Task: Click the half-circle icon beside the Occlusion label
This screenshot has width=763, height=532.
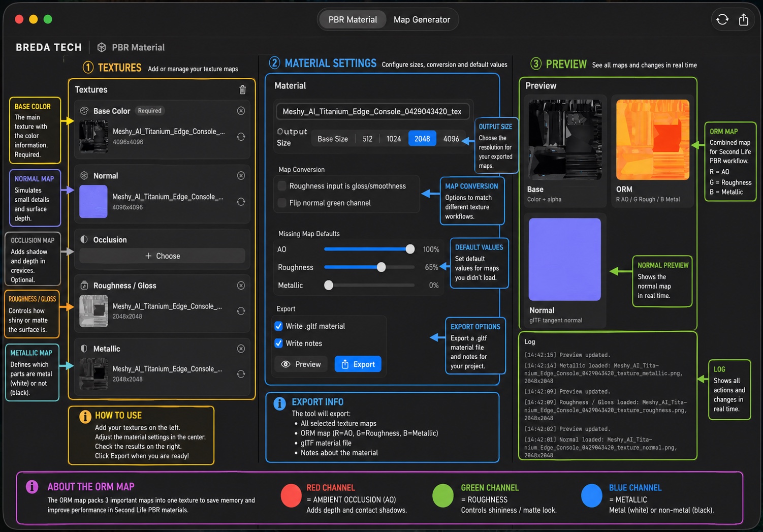Action: (x=84, y=239)
